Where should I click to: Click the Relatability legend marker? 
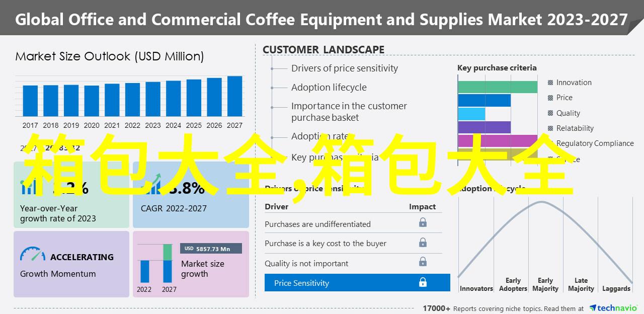tap(551, 128)
